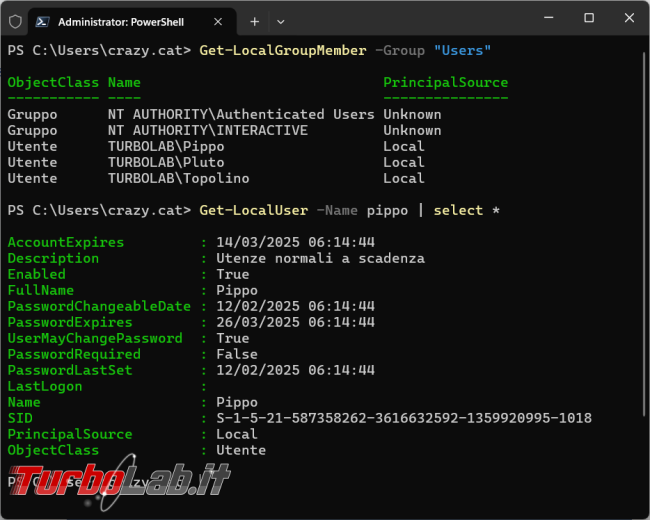Image resolution: width=650 pixels, height=520 pixels.
Task: Open a new tab with plus button
Action: click(255, 22)
